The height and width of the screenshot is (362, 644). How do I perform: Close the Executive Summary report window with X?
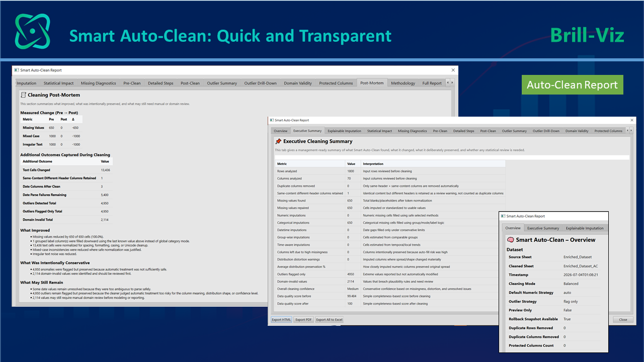coord(632,120)
